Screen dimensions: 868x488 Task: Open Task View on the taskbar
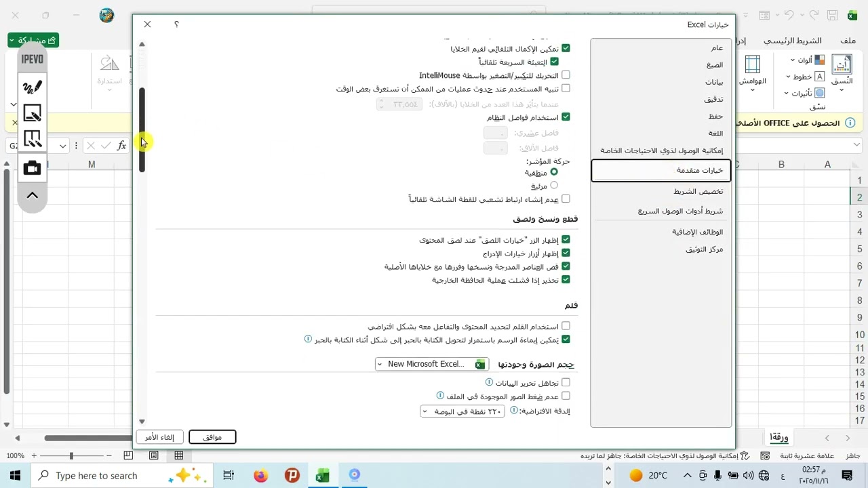click(x=229, y=476)
